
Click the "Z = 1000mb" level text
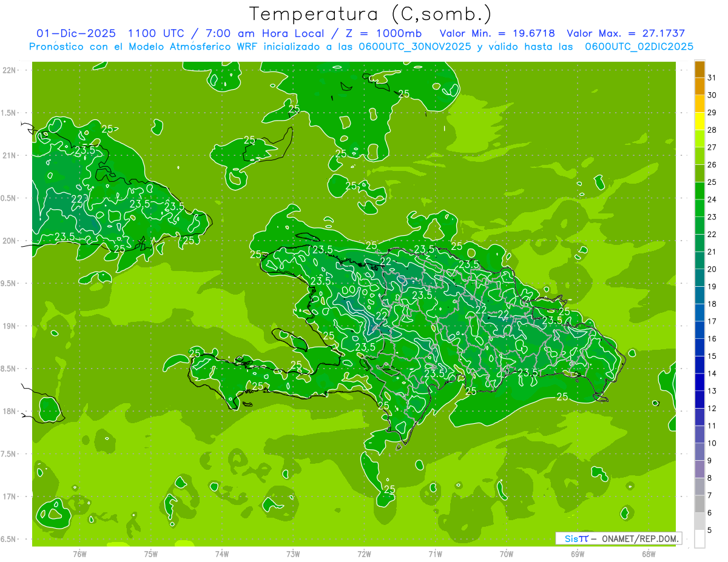coord(383,33)
